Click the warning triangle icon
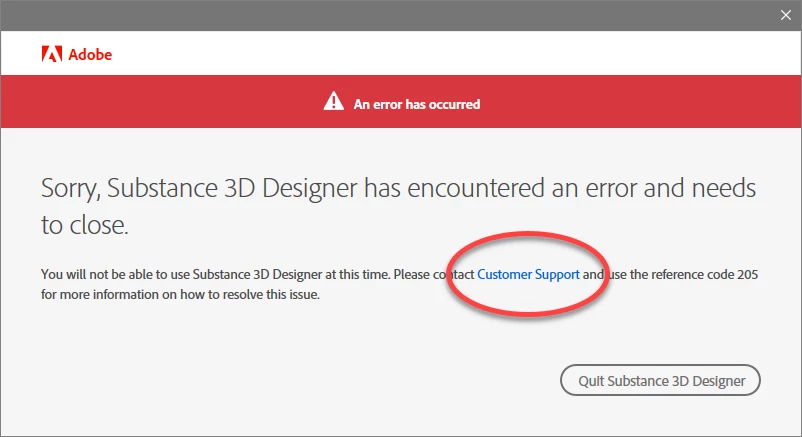 pyautogui.click(x=333, y=101)
